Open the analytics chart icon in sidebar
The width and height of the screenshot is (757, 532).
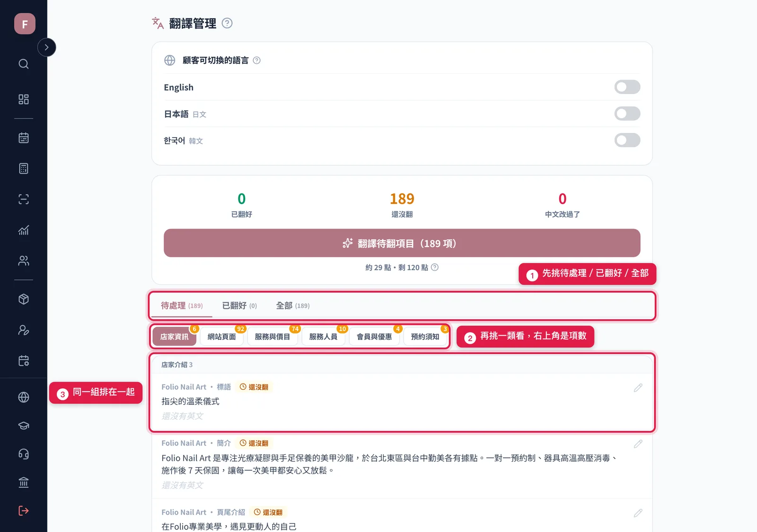tap(24, 230)
